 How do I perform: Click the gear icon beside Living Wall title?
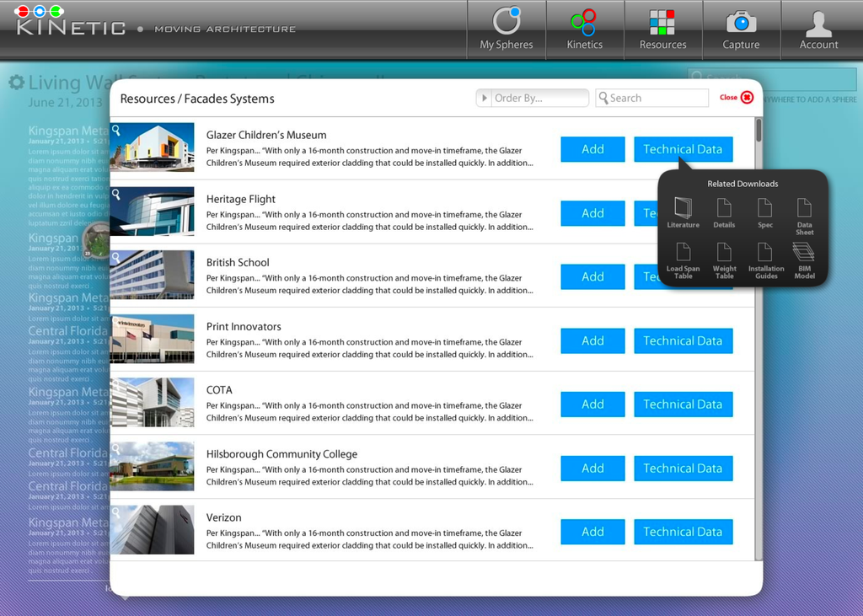[x=17, y=83]
